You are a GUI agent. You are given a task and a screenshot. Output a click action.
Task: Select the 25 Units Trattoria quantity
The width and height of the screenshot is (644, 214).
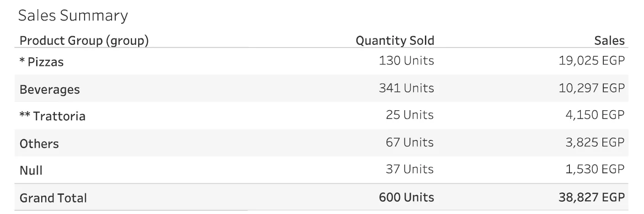click(409, 115)
